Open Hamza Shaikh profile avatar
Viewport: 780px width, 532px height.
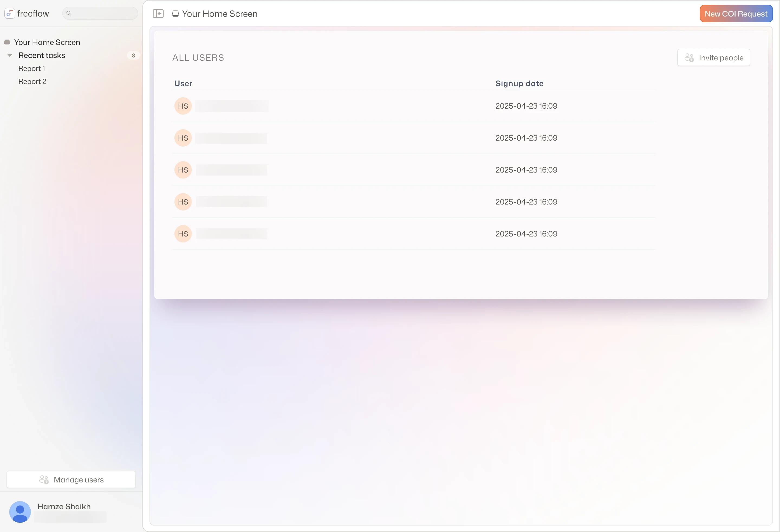[x=20, y=512]
